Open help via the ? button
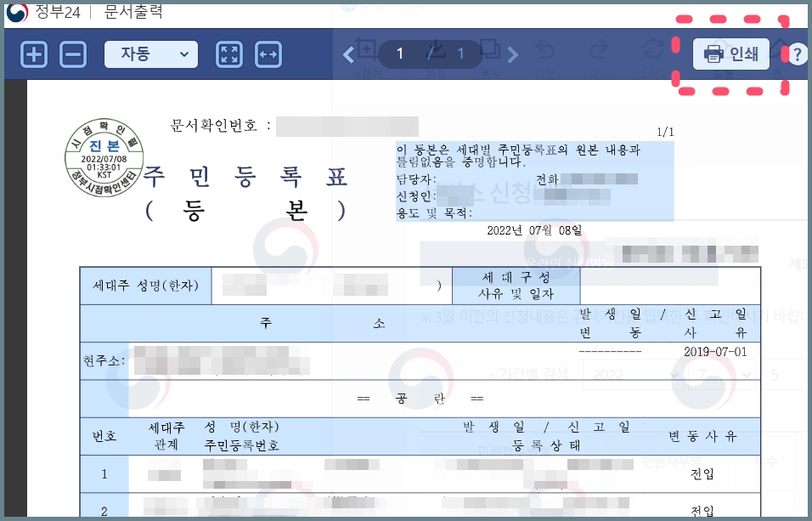812x521 pixels. tap(798, 54)
